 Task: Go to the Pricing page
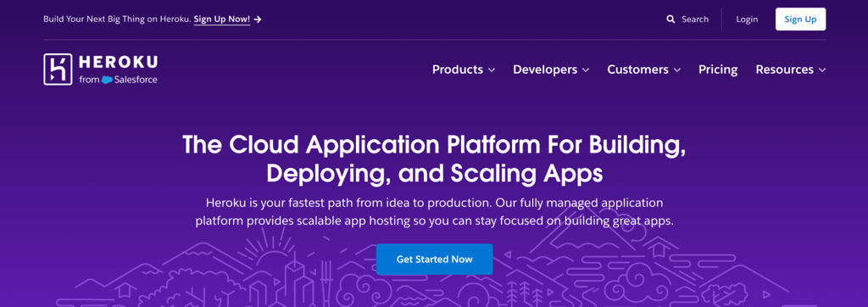[718, 70]
